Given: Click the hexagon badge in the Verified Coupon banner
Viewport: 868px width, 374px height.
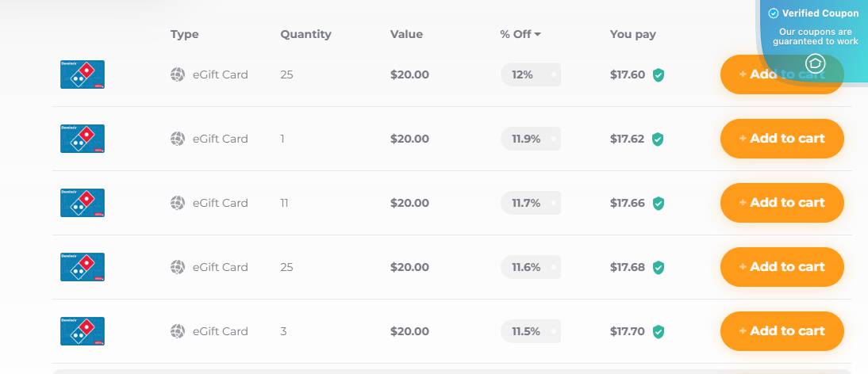Looking at the screenshot, I should (815, 63).
